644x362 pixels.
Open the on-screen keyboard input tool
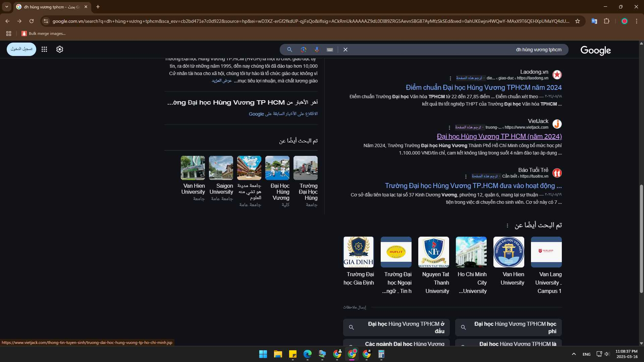click(x=330, y=50)
